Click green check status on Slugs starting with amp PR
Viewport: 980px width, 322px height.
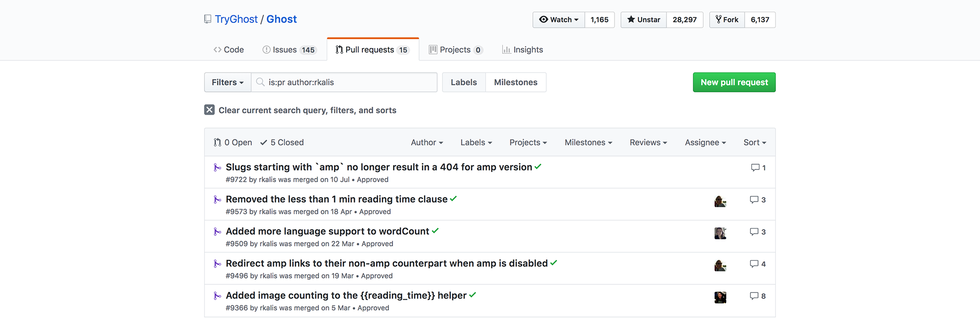pyautogui.click(x=538, y=167)
